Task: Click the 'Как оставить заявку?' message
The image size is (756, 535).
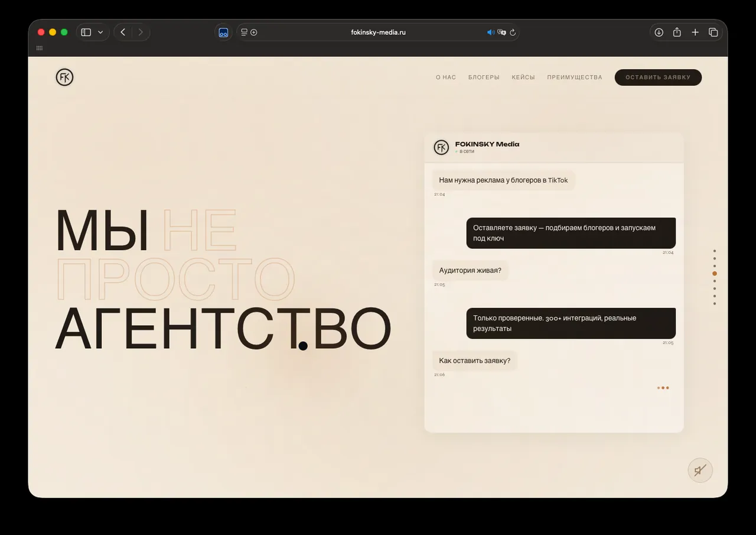Action: click(475, 361)
